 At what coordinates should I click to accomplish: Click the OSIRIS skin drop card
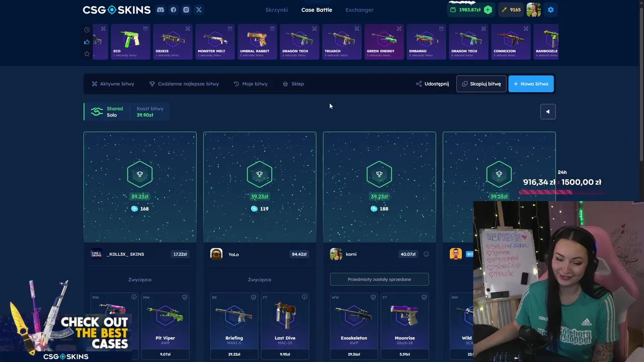point(173,42)
